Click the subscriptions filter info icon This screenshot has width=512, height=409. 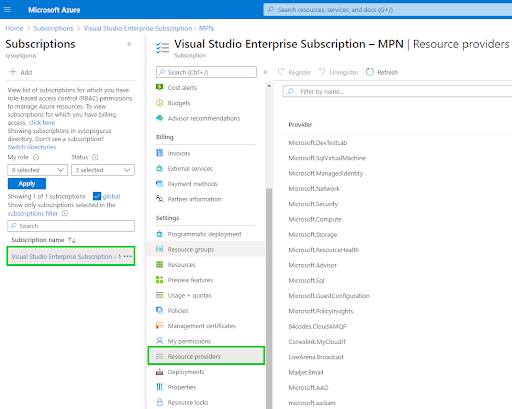[65, 213]
